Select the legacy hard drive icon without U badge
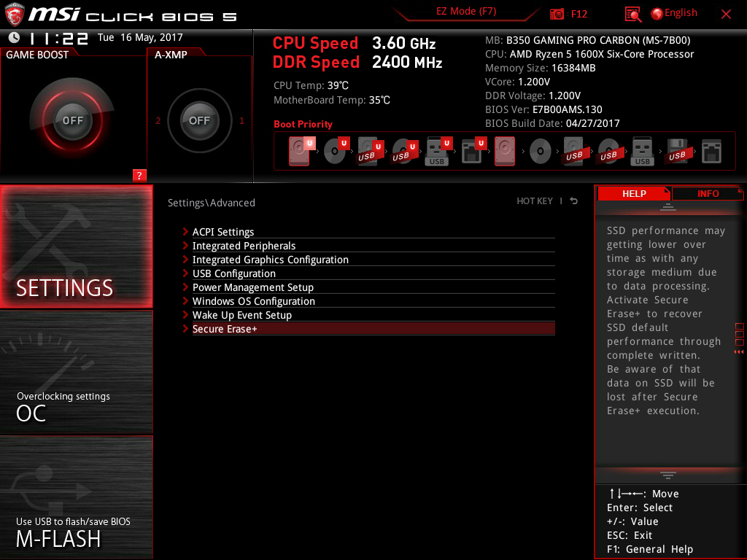747x560 pixels. coord(505,151)
